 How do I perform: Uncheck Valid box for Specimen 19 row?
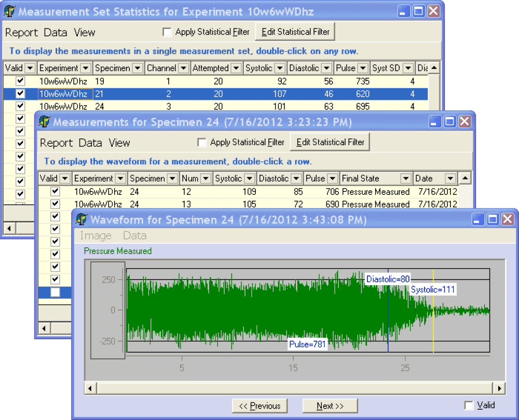[x=20, y=81]
